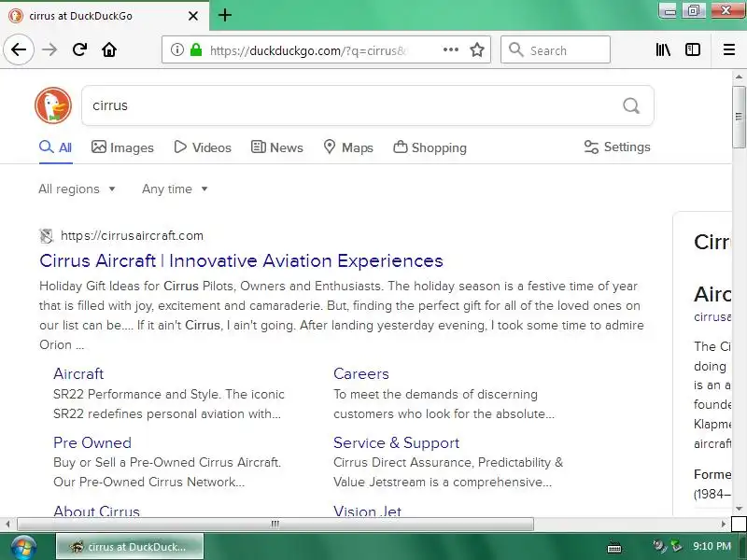This screenshot has width=747, height=560.
Task: Open the Careers sitelink
Action: [x=361, y=374]
